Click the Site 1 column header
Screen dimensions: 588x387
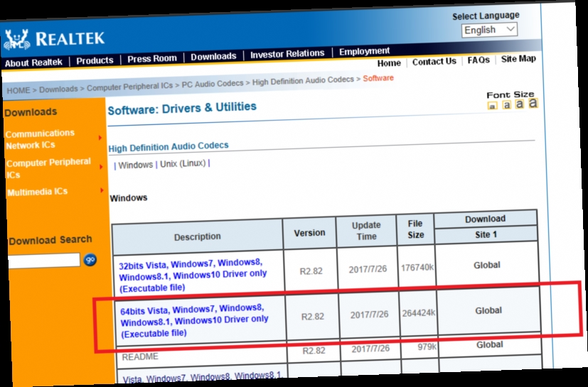(486, 235)
